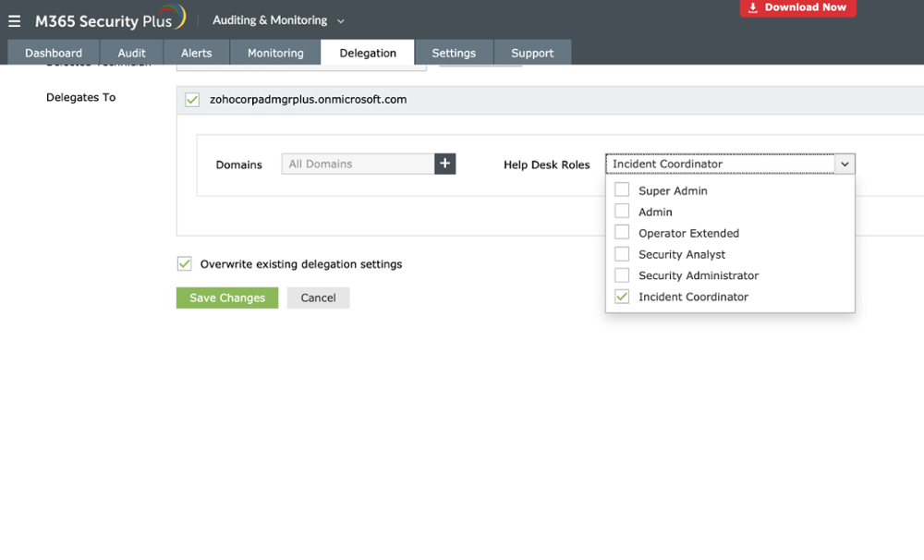This screenshot has height=560, width=924.
Task: Enable the Operator Extended role
Action: click(622, 232)
